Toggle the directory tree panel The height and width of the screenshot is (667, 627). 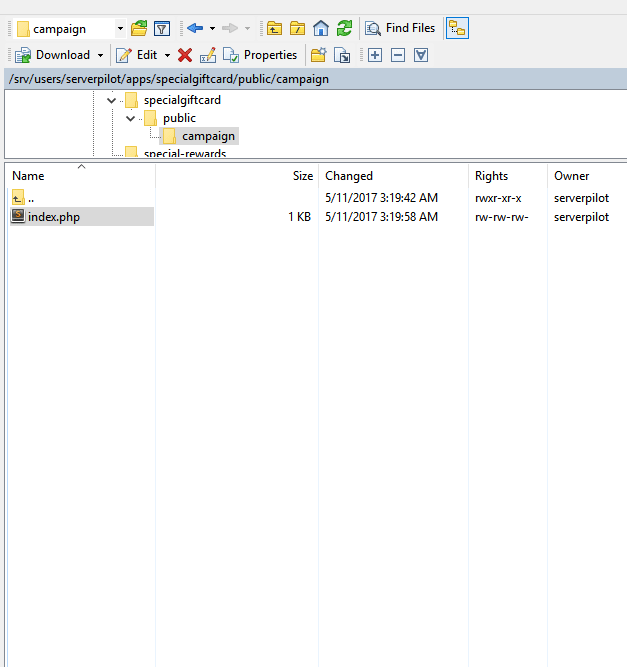[457, 29]
